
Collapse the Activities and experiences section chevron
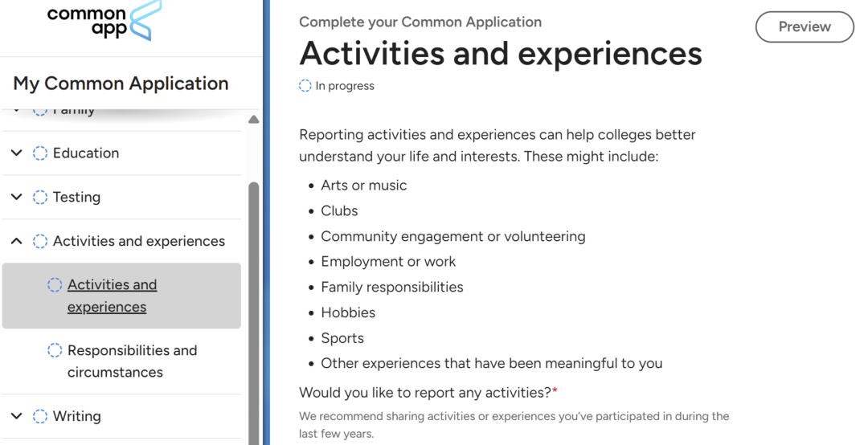click(17, 241)
